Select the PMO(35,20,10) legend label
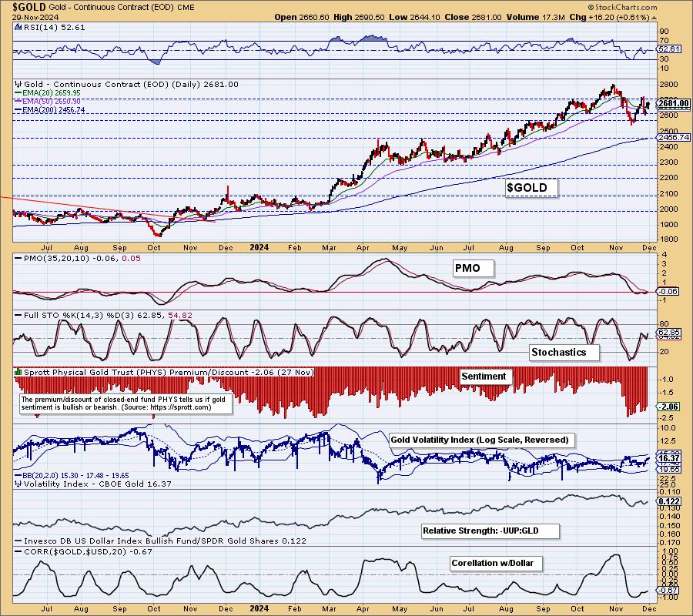Viewport: 693px width, 616px height. tap(77, 258)
